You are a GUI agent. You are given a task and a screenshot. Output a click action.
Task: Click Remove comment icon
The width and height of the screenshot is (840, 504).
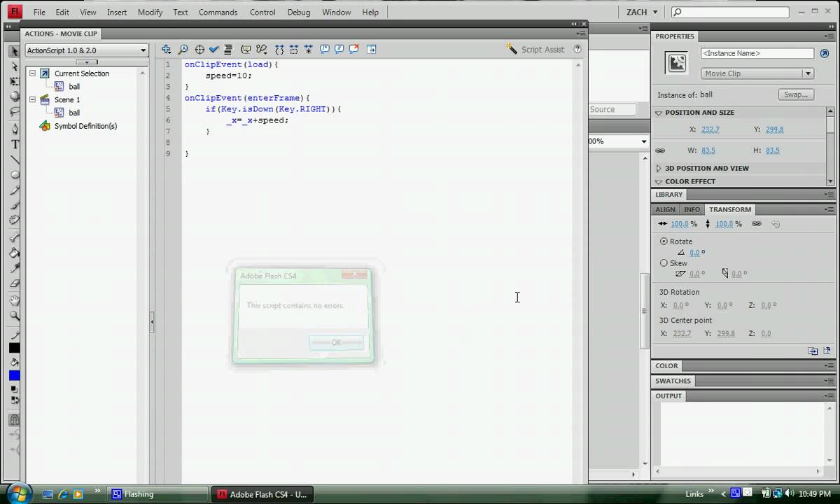tap(354, 50)
